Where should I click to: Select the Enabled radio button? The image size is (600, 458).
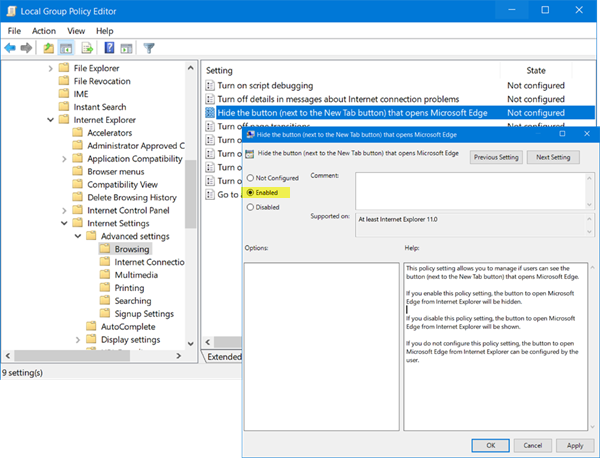(x=250, y=192)
